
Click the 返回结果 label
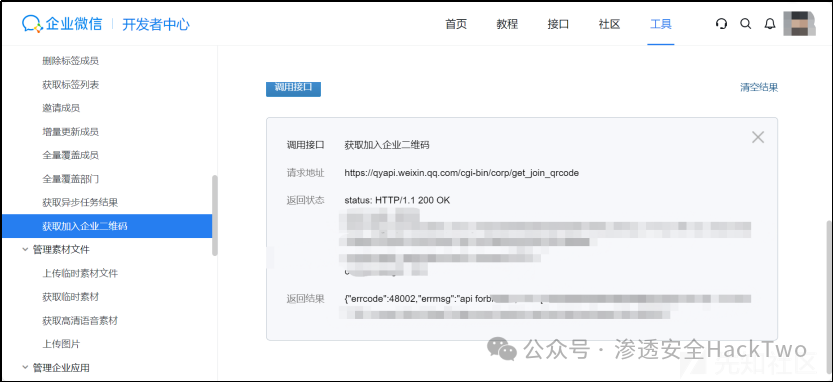point(305,299)
